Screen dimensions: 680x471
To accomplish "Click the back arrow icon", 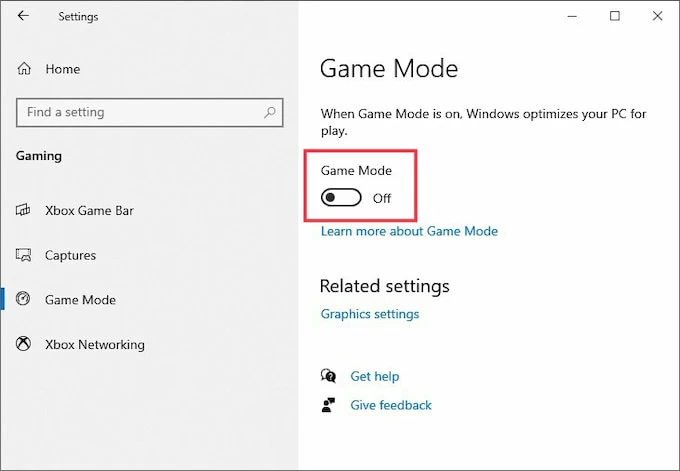I will click(x=23, y=16).
